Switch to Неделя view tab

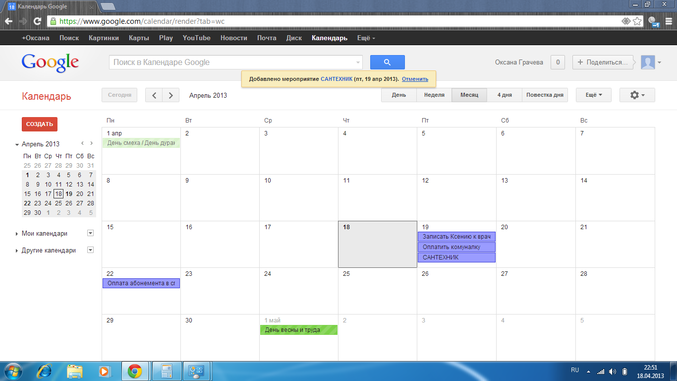pyautogui.click(x=434, y=95)
